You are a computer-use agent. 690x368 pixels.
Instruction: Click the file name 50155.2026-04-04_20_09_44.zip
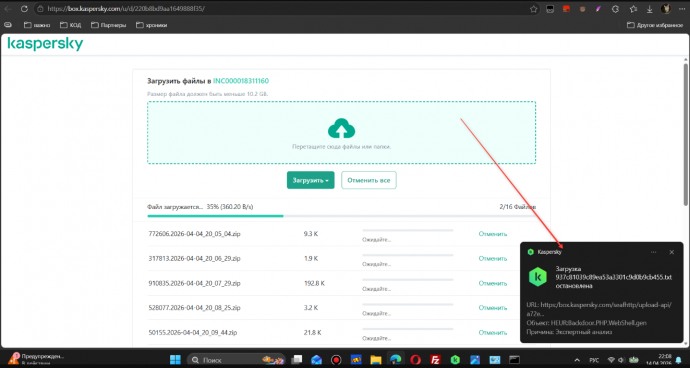(193, 332)
